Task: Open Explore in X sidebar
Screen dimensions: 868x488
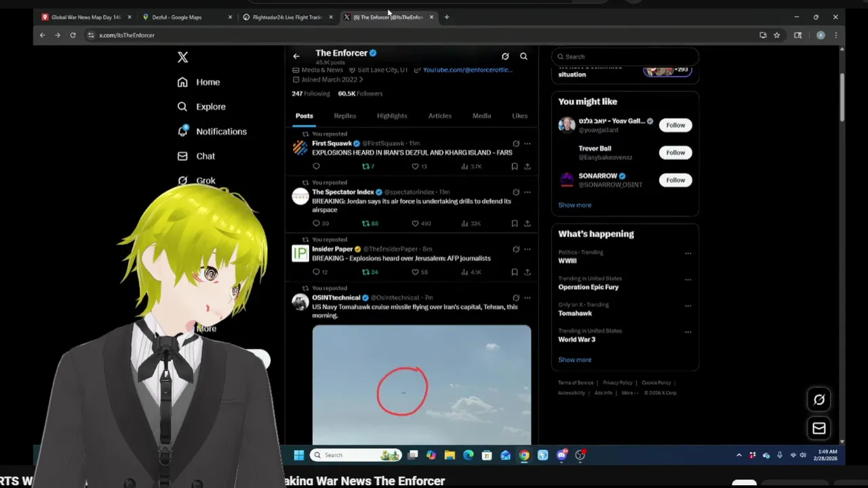Action: pyautogui.click(x=201, y=106)
